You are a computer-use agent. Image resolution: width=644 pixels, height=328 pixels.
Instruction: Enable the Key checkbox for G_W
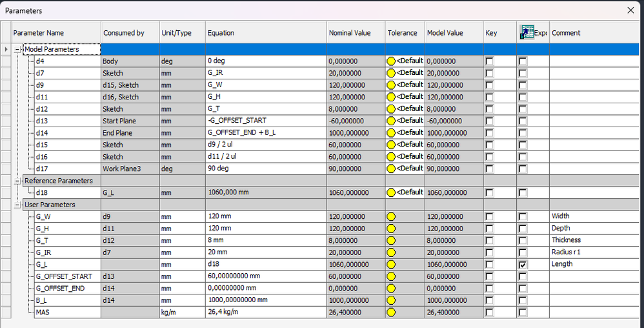click(x=490, y=216)
